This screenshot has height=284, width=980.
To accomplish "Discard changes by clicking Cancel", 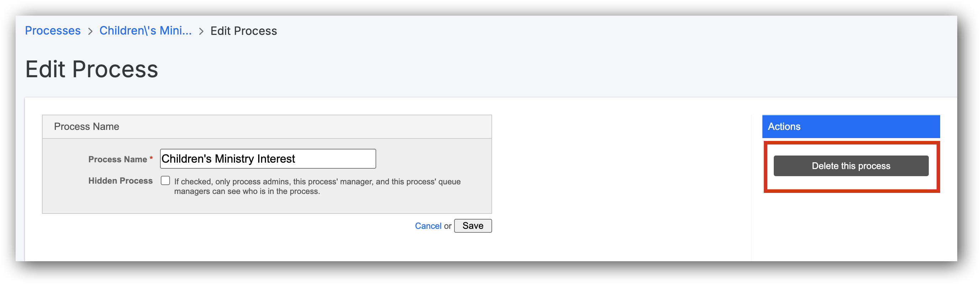I will point(428,225).
